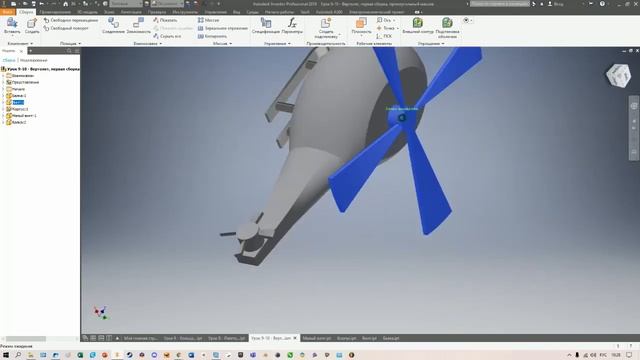Select the Копировать (Copy) tool

(x=212, y=36)
